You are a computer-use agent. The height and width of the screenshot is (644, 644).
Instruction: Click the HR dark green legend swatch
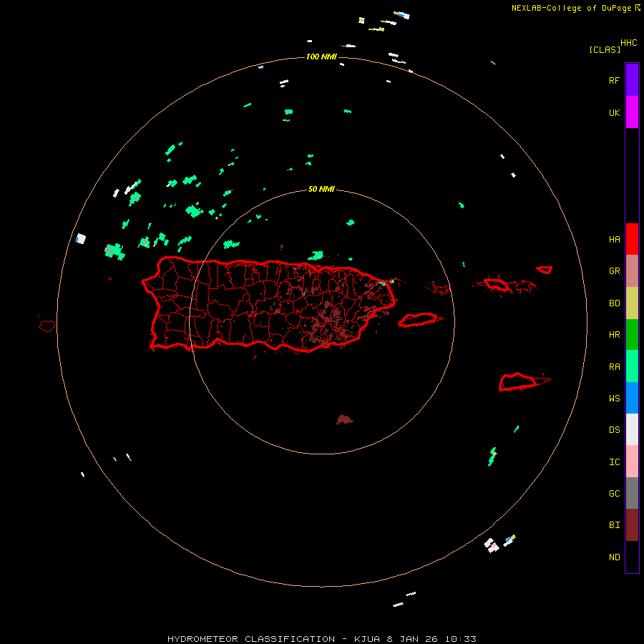632,335
